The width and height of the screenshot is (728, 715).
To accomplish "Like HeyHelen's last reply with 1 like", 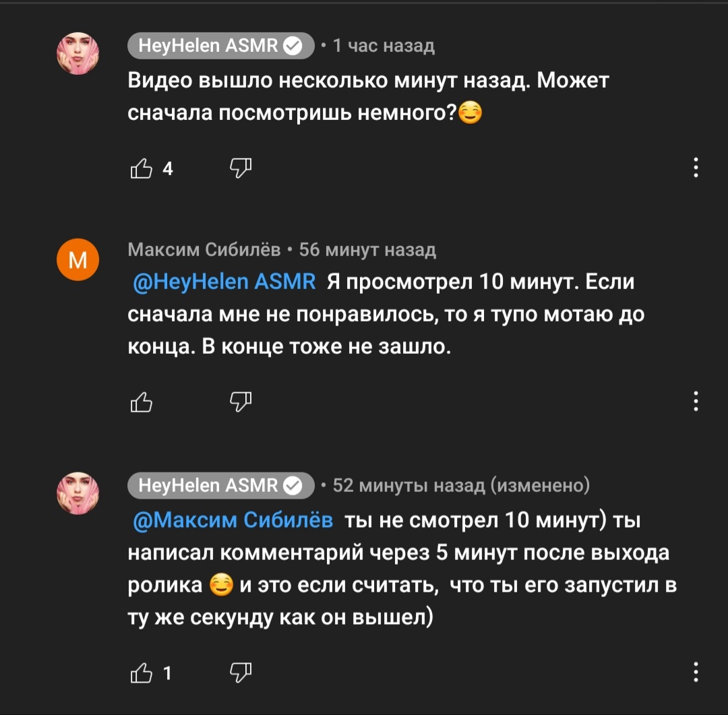I will (x=141, y=672).
